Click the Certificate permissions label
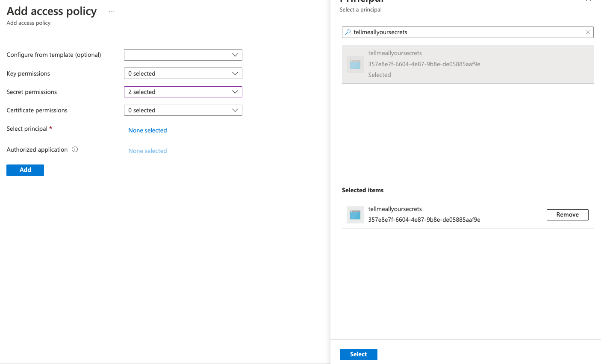Screen dimensions: 601x364 click(37, 110)
